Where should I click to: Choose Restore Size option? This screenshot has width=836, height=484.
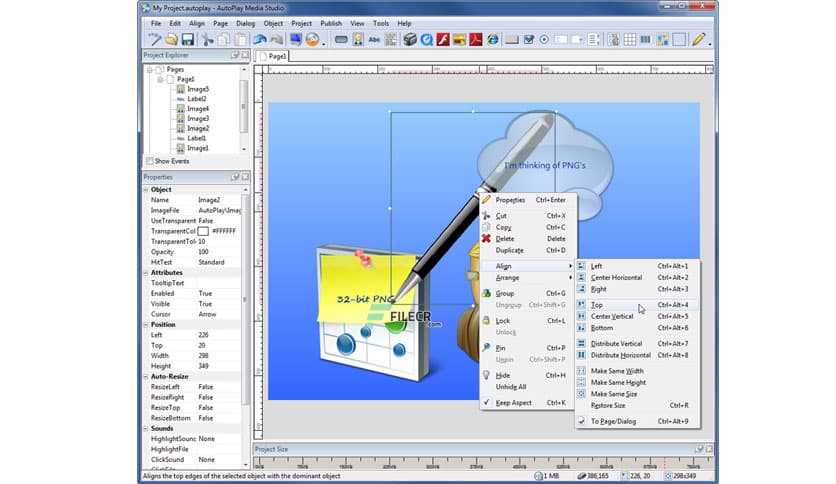pos(638,406)
